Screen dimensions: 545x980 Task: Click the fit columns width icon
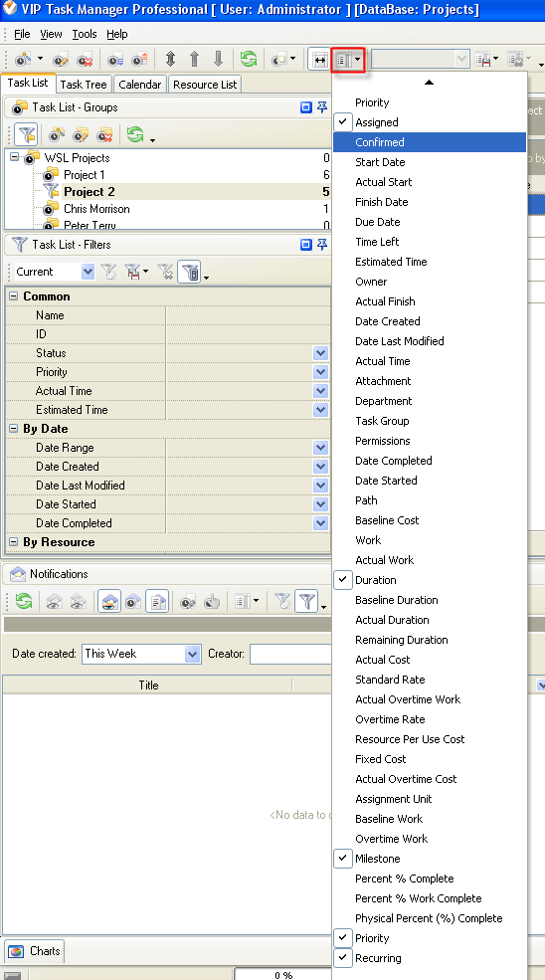pos(319,60)
